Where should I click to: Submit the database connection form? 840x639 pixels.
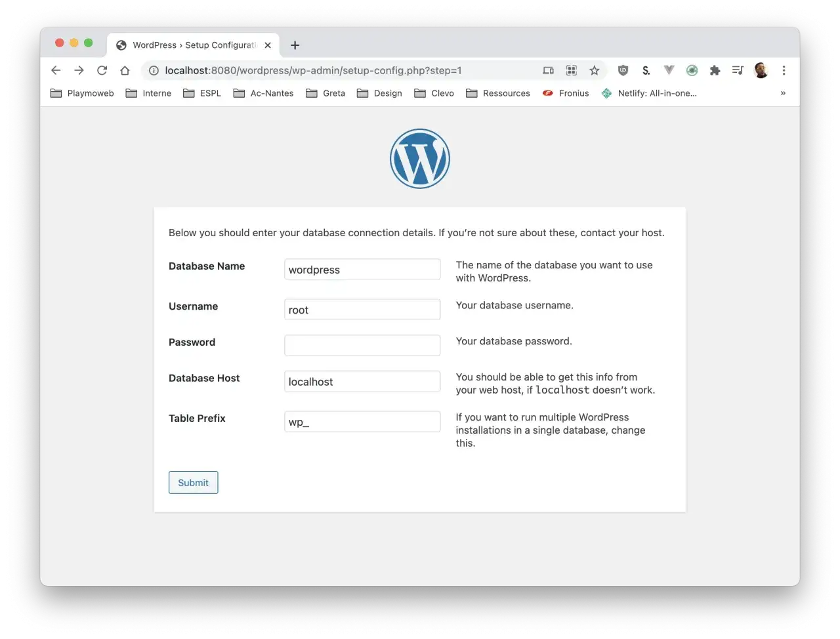pyautogui.click(x=193, y=482)
